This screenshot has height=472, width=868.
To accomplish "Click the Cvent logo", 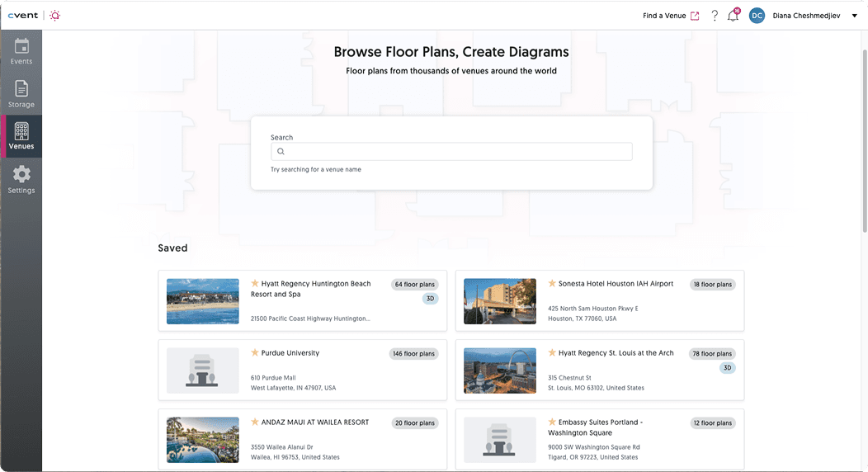I will tap(23, 16).
